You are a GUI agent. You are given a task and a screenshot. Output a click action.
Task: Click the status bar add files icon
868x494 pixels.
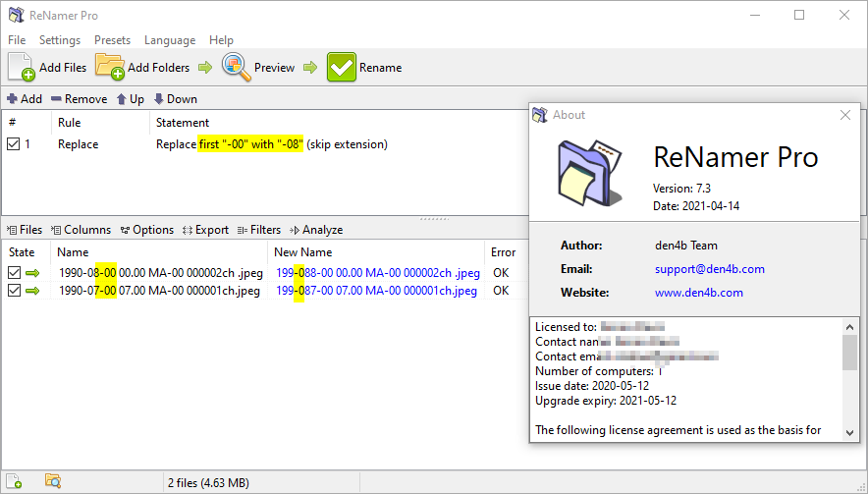pyautogui.click(x=14, y=481)
